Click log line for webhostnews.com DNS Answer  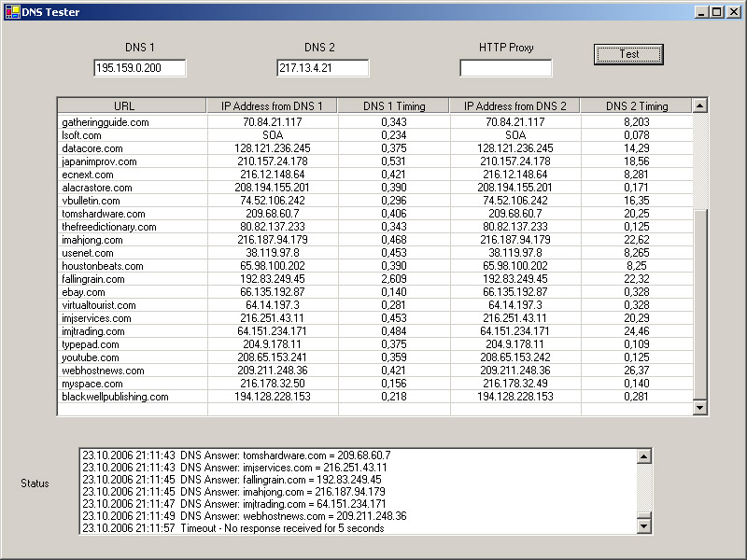tap(244, 516)
